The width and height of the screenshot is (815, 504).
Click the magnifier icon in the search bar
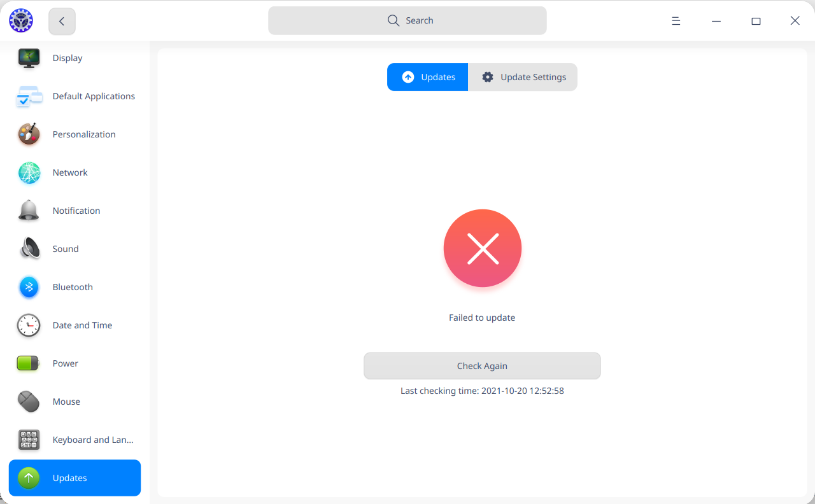point(393,20)
